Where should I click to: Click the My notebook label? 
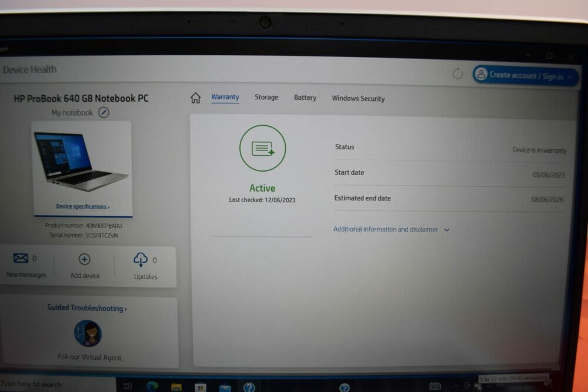[72, 113]
